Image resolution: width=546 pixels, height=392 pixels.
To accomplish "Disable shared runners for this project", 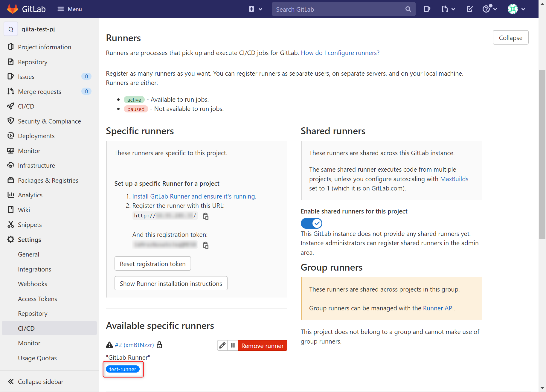I will [311, 223].
